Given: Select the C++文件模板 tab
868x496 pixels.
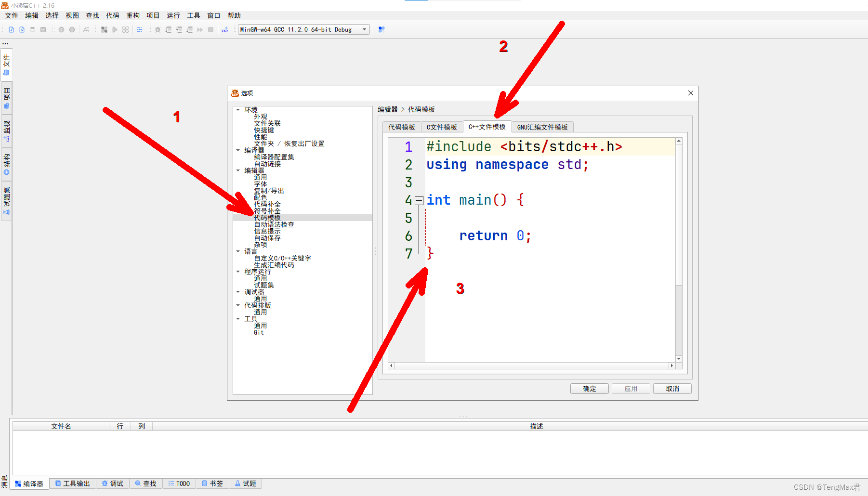Looking at the screenshot, I should [487, 127].
